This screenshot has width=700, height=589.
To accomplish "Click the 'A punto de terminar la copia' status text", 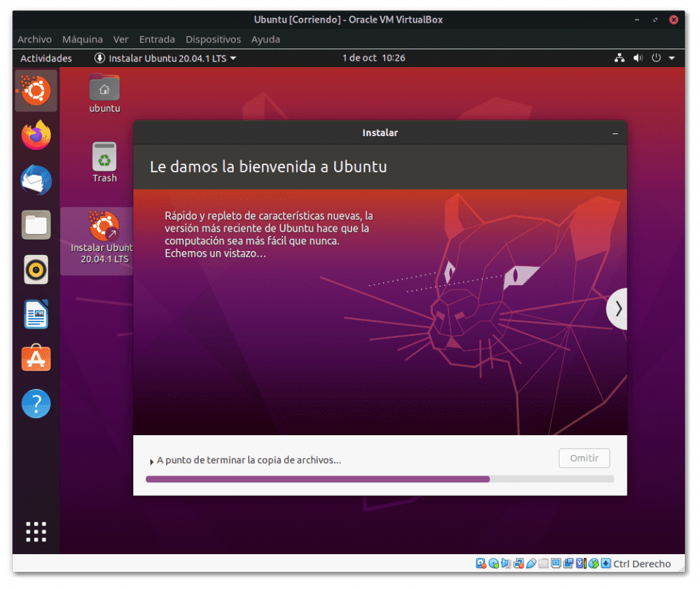I will point(249,460).
